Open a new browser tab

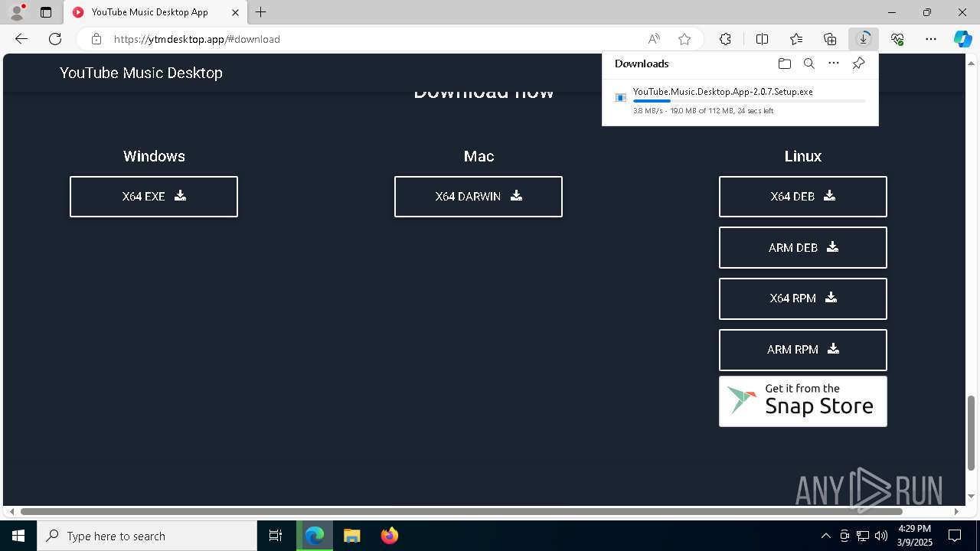[261, 12]
